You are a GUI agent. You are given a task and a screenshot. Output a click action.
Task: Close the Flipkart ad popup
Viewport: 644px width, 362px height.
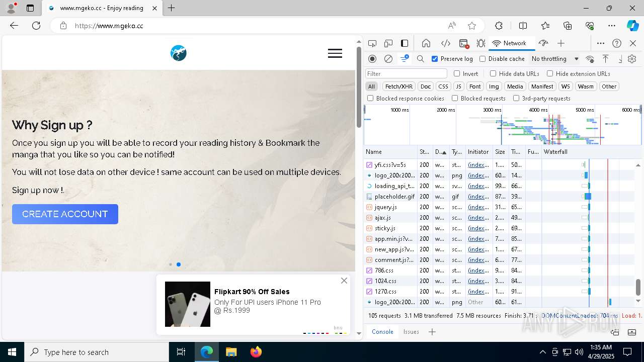tap(344, 281)
